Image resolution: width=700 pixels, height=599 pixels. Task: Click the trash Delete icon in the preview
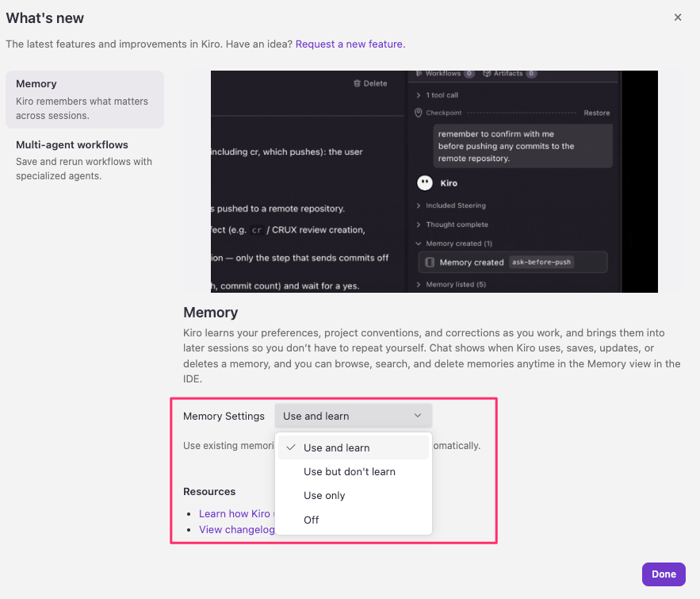[x=357, y=83]
